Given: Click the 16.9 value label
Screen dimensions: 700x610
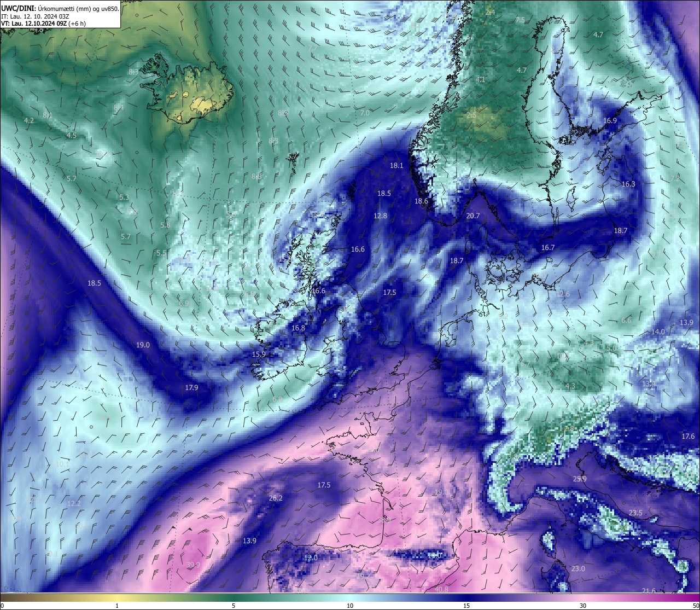Looking at the screenshot, I should click(x=610, y=121).
